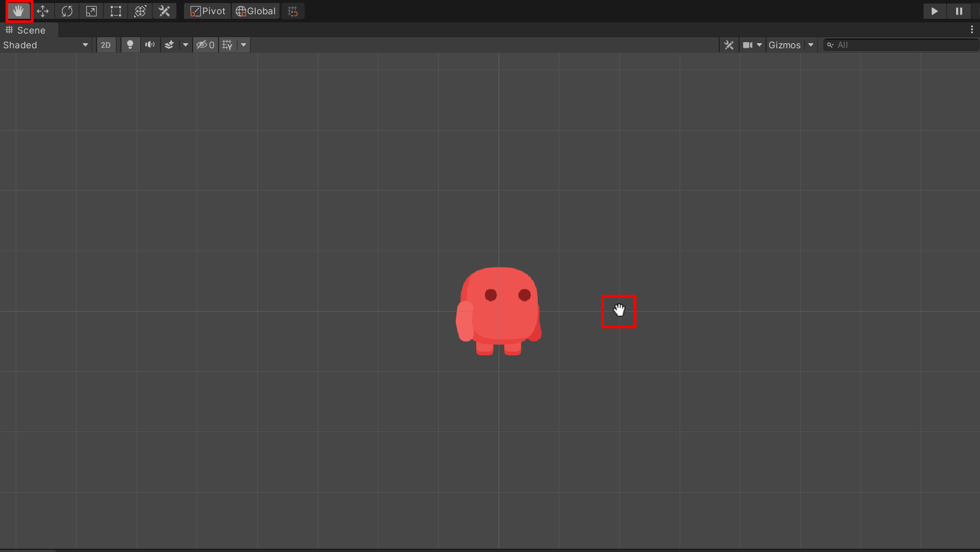
Task: Open custom editor tools in top toolbar
Action: (x=164, y=11)
